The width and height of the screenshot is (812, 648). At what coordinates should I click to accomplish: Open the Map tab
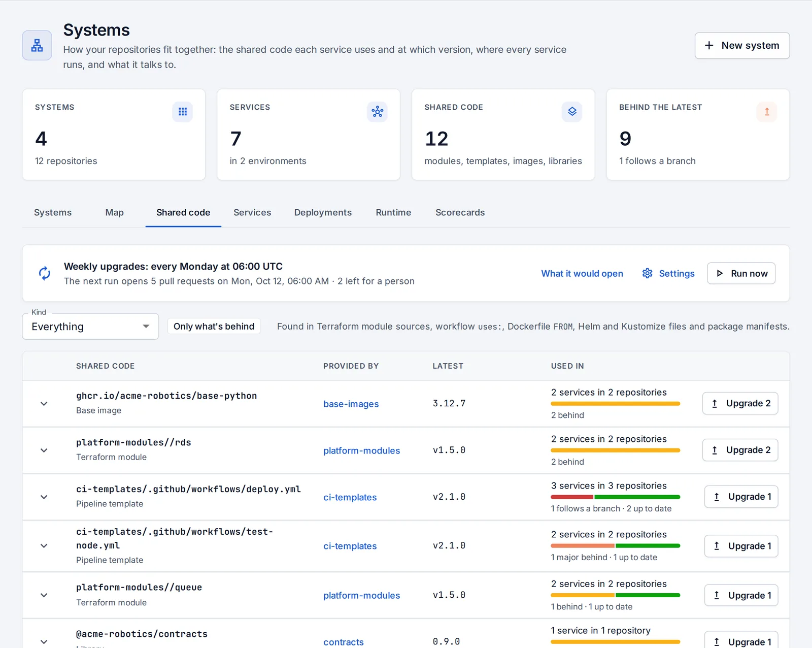coord(115,212)
